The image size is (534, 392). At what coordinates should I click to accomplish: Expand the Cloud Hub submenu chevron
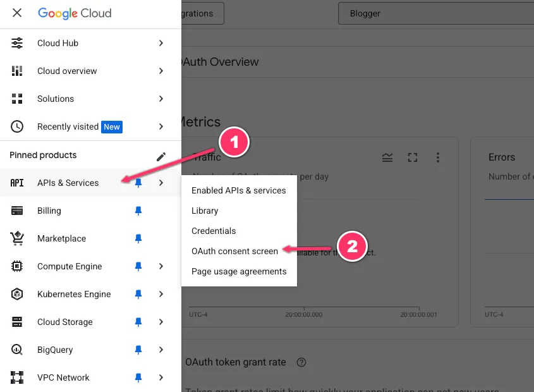tap(161, 43)
